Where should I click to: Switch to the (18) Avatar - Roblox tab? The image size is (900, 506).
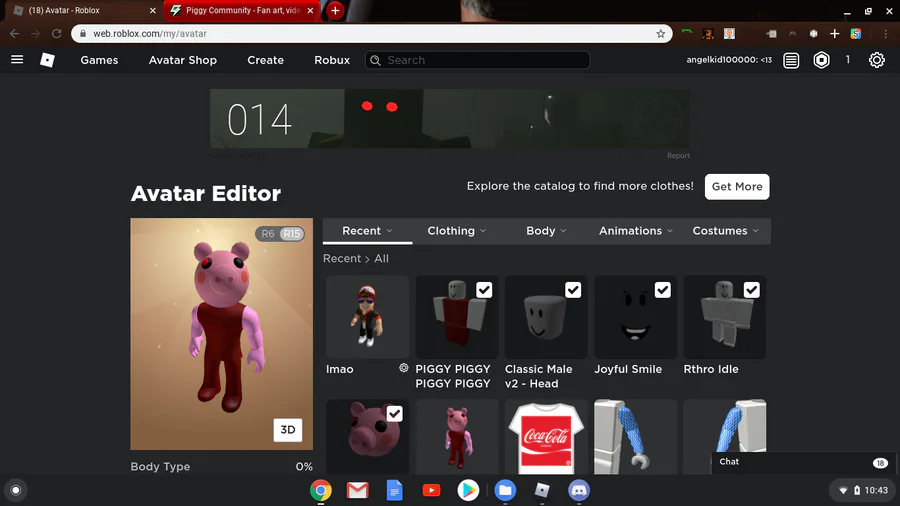82,10
